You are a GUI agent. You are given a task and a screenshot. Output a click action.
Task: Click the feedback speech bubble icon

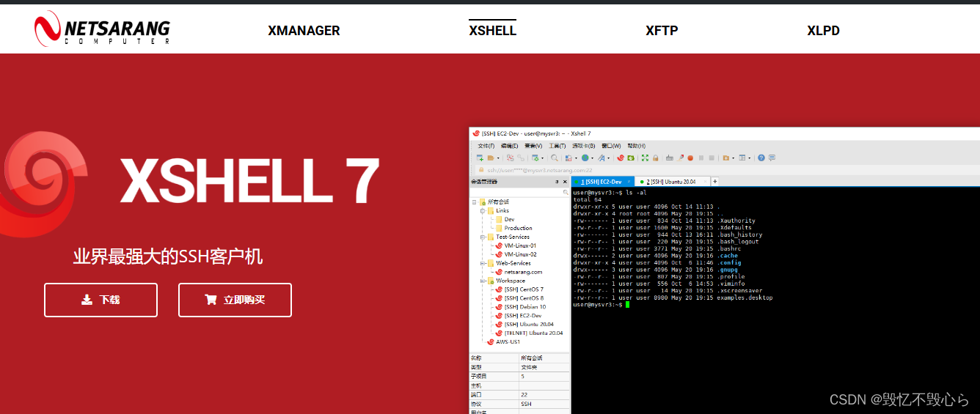(772, 158)
